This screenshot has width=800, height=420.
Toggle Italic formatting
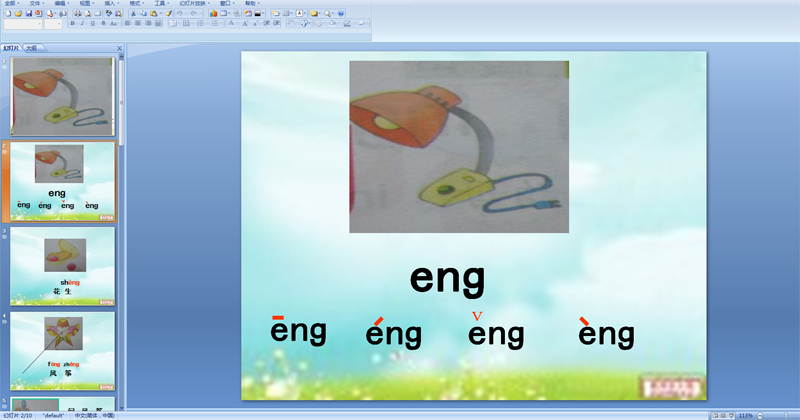(x=83, y=23)
